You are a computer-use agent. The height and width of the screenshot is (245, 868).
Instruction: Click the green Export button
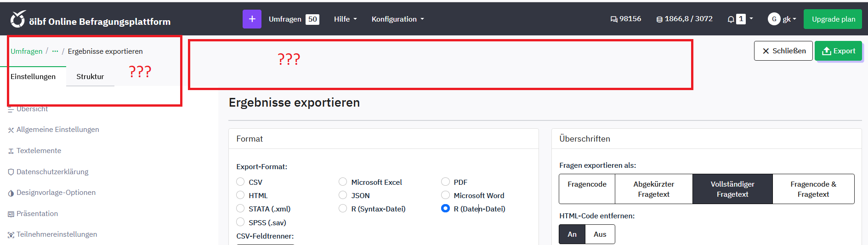[x=838, y=51]
